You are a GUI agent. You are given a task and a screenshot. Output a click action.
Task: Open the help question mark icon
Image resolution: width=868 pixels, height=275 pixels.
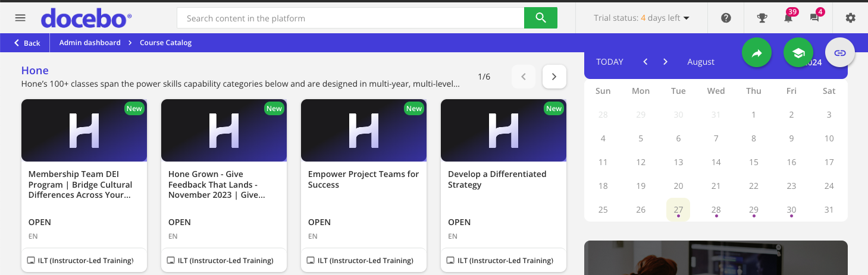(x=726, y=18)
